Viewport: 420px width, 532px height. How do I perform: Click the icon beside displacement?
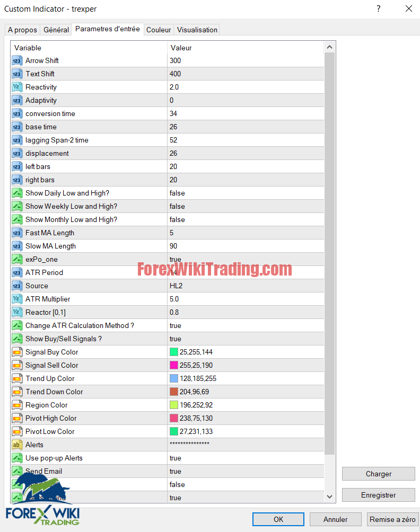click(17, 153)
